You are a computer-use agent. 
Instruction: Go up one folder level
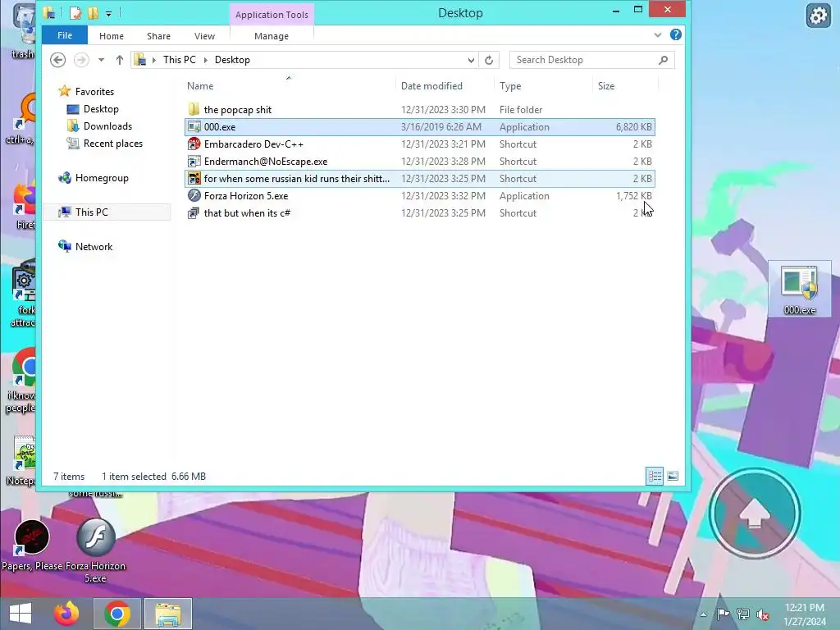pos(120,60)
